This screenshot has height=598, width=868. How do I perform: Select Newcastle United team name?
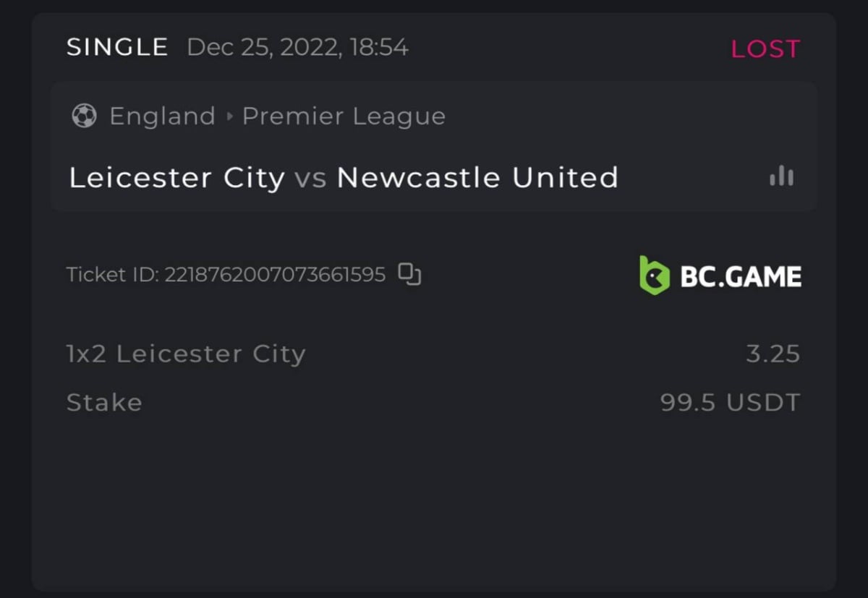[477, 178]
